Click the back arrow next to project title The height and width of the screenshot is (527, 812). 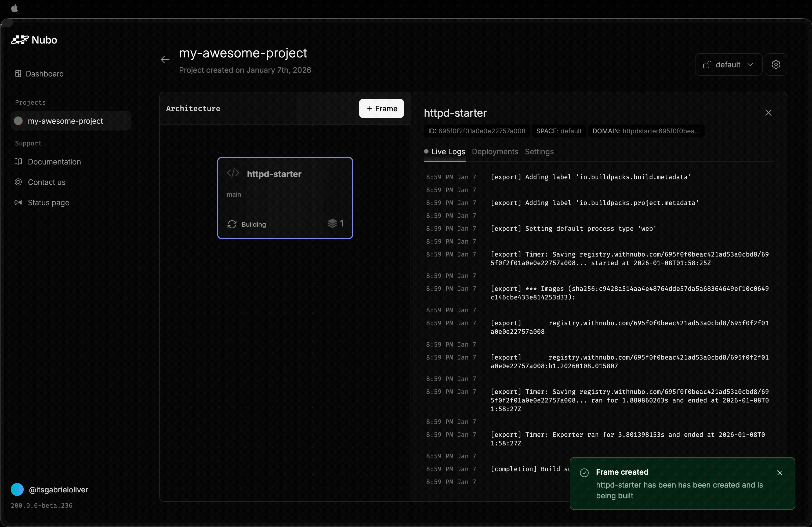[165, 60]
